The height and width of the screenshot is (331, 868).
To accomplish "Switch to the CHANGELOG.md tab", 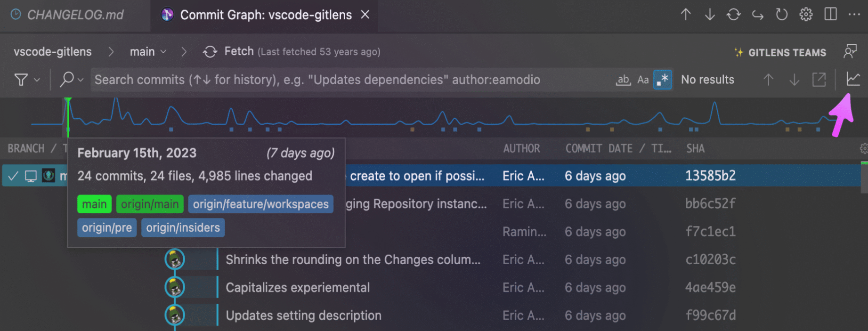I will pyautogui.click(x=75, y=15).
